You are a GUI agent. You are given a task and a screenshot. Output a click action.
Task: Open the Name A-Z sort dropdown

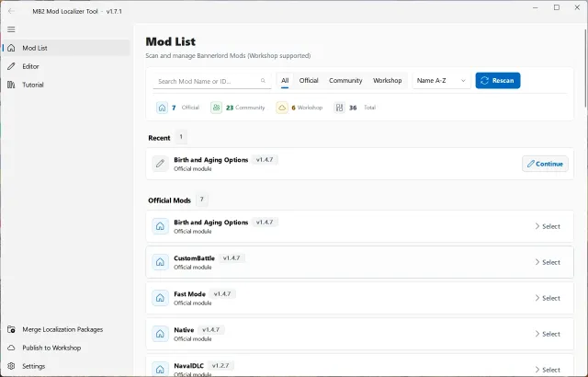pyautogui.click(x=441, y=81)
